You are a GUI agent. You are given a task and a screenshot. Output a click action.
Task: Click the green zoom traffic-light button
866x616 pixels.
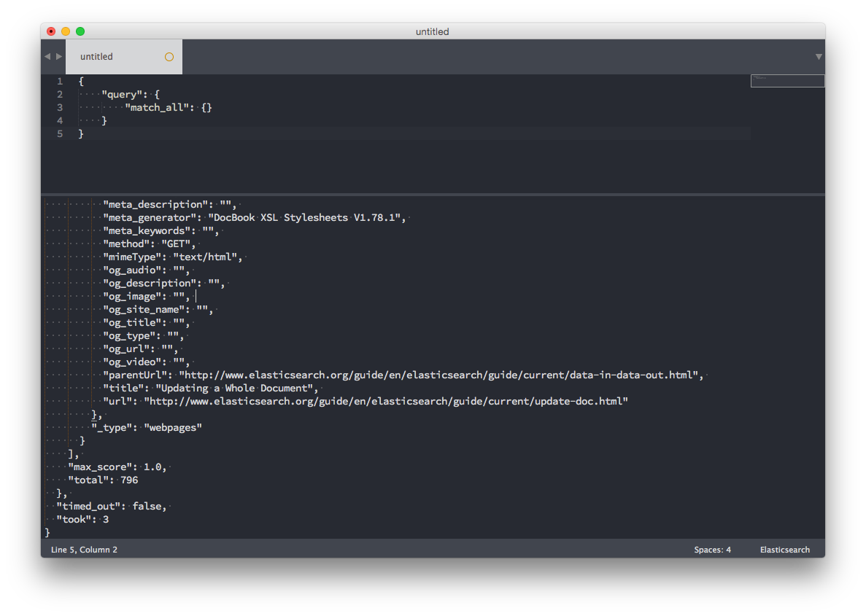click(80, 31)
